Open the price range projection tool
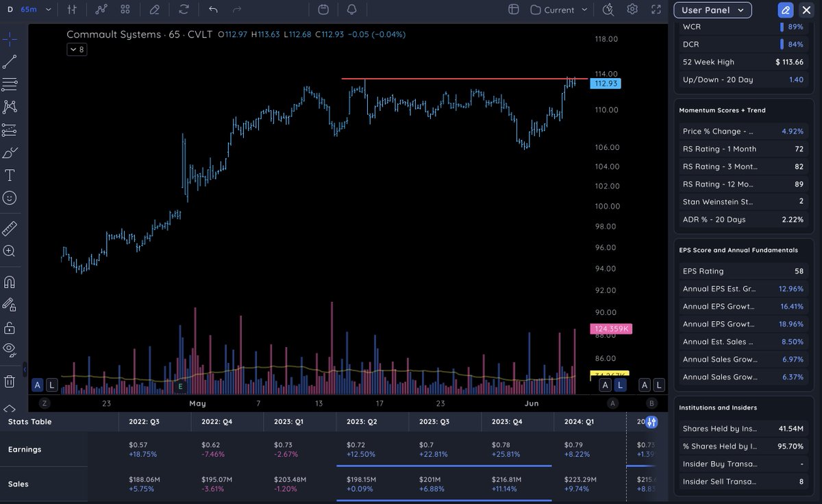Screen dimensions: 822x504 (10, 129)
